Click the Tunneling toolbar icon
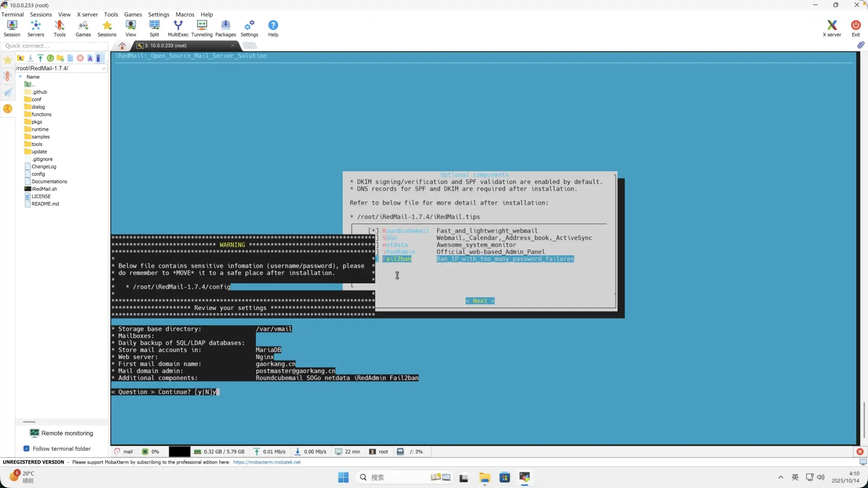 (x=202, y=28)
